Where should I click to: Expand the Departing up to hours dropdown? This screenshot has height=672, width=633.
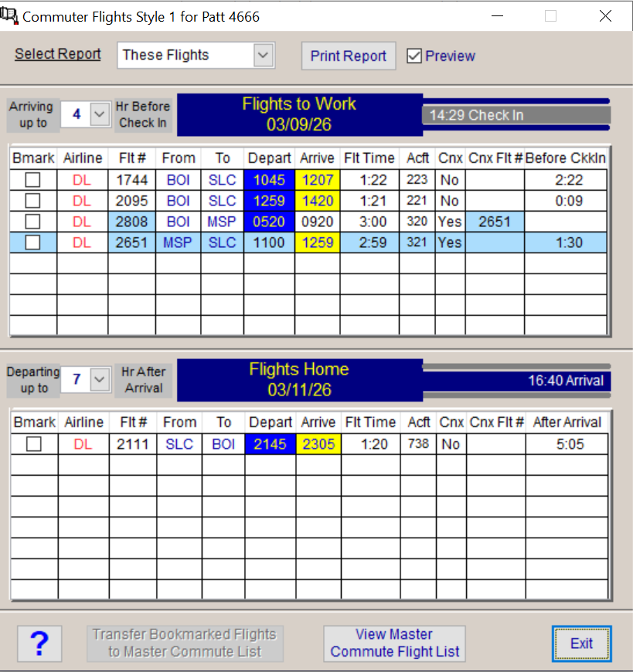pyautogui.click(x=100, y=379)
